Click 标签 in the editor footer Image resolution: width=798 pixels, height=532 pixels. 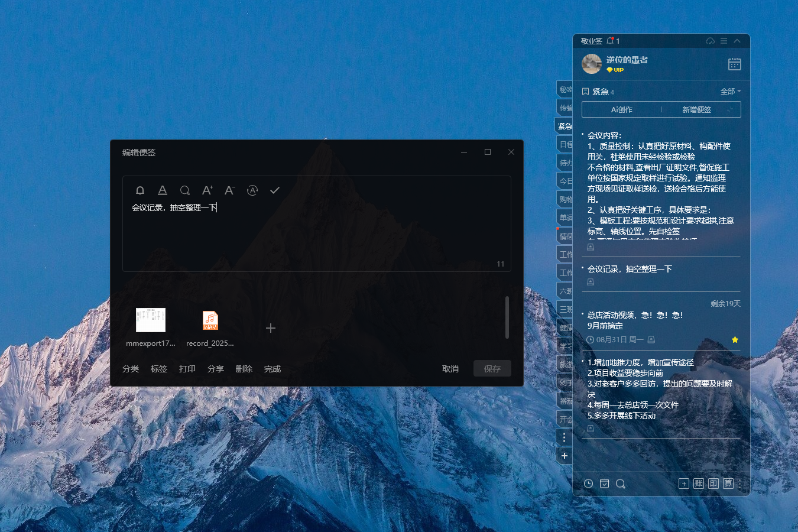tap(159, 369)
